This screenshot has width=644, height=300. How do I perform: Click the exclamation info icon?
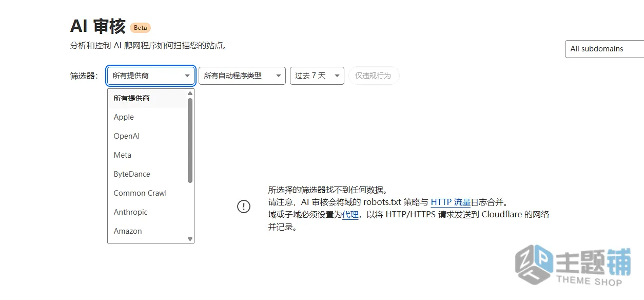tap(244, 207)
